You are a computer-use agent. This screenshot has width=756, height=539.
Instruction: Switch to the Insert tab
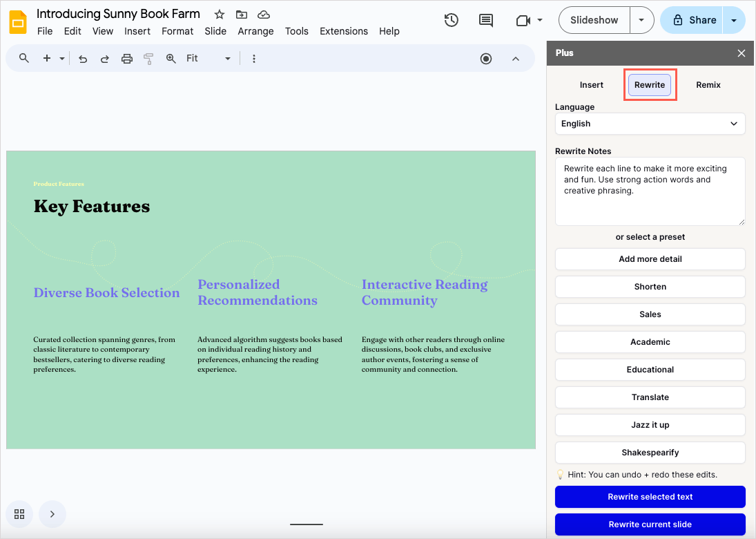(591, 85)
